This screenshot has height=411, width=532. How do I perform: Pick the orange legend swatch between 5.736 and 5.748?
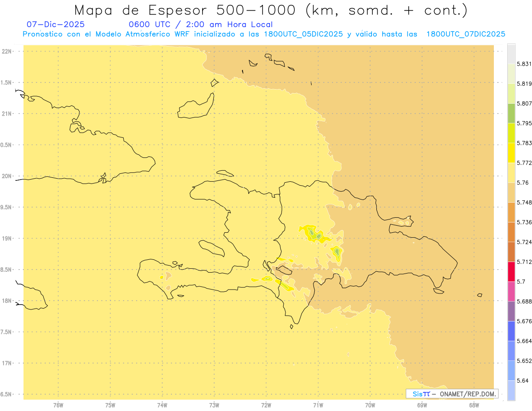click(x=511, y=212)
